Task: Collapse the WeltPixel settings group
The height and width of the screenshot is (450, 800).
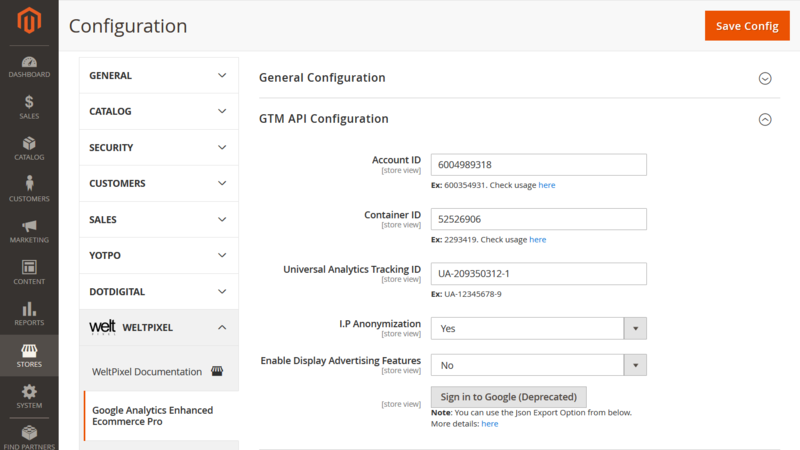Action: click(x=159, y=328)
